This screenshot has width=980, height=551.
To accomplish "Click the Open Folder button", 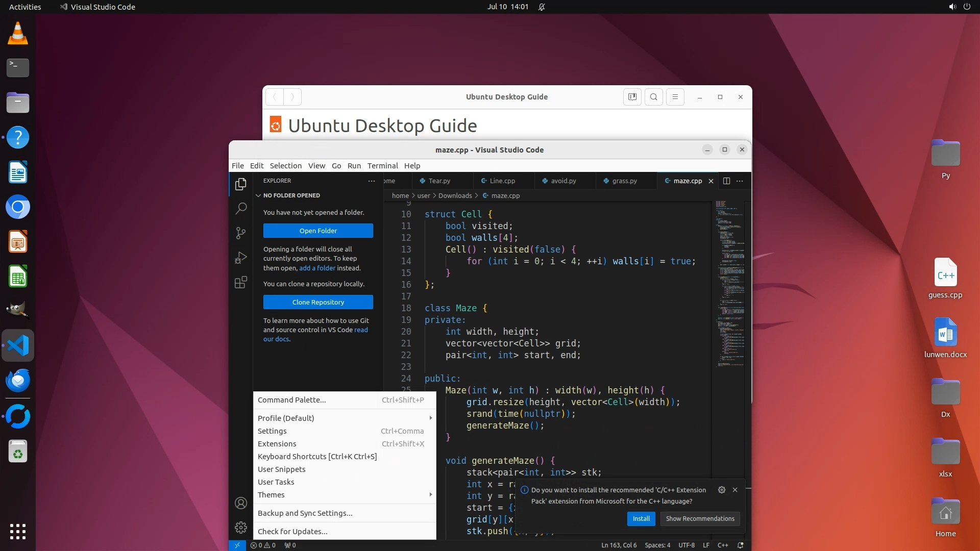I will coord(318,231).
